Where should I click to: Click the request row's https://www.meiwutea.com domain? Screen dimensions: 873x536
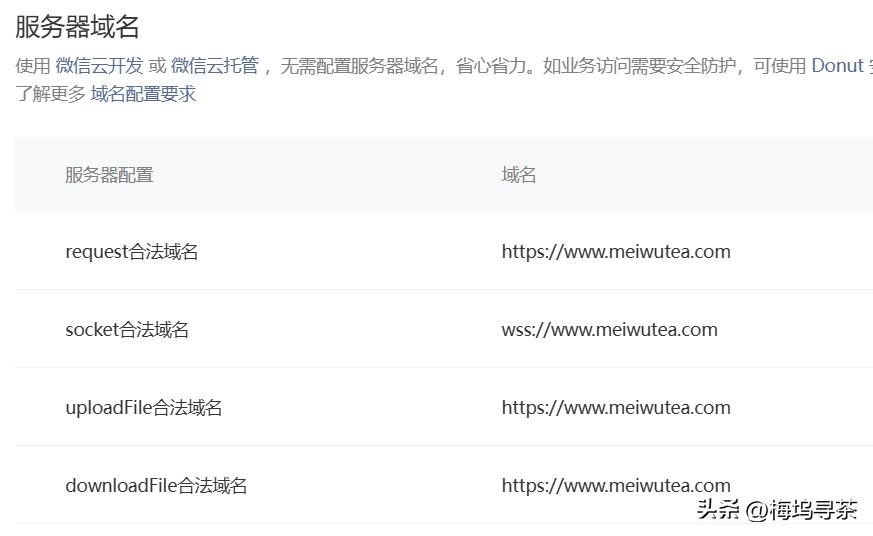(x=616, y=252)
